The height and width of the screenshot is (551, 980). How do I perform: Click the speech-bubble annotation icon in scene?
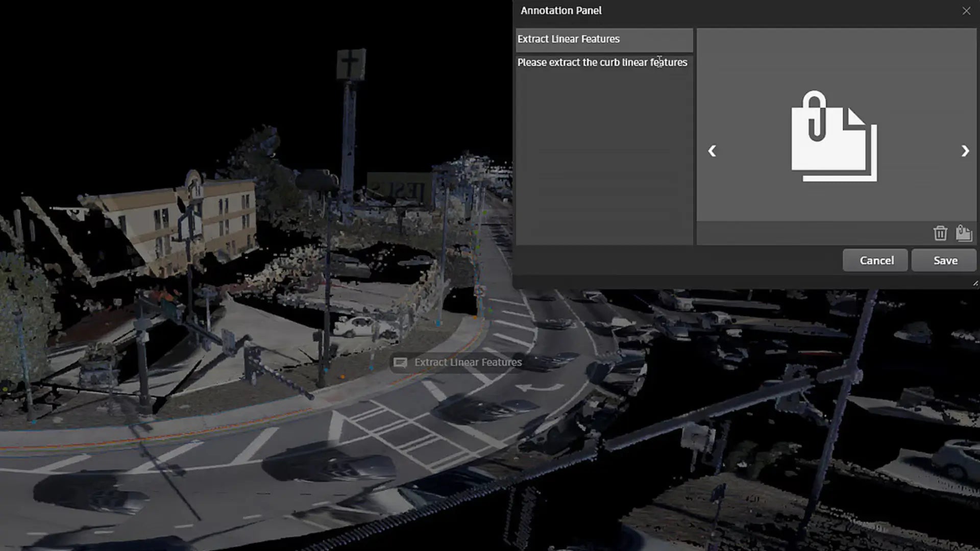click(x=400, y=362)
